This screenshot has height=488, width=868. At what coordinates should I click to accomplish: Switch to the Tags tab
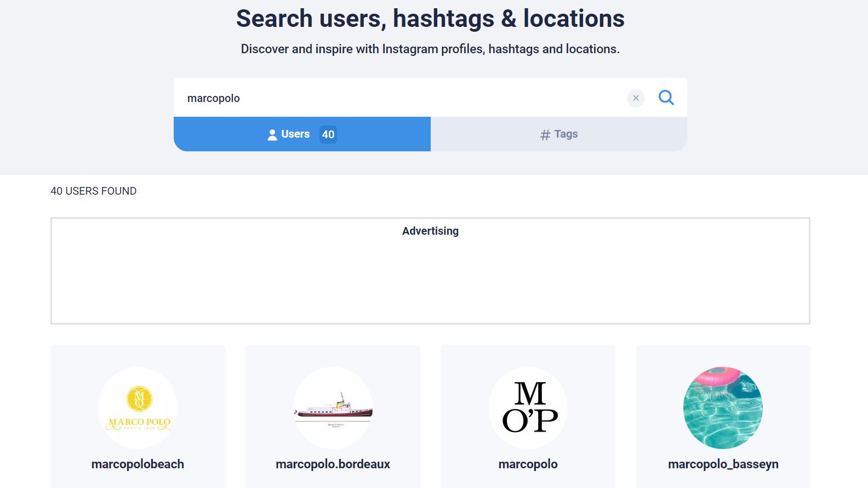click(x=559, y=134)
